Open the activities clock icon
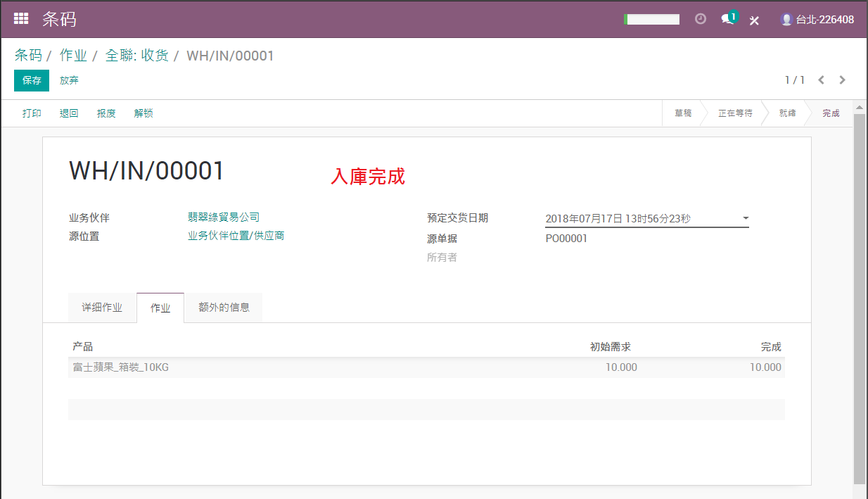 point(700,19)
